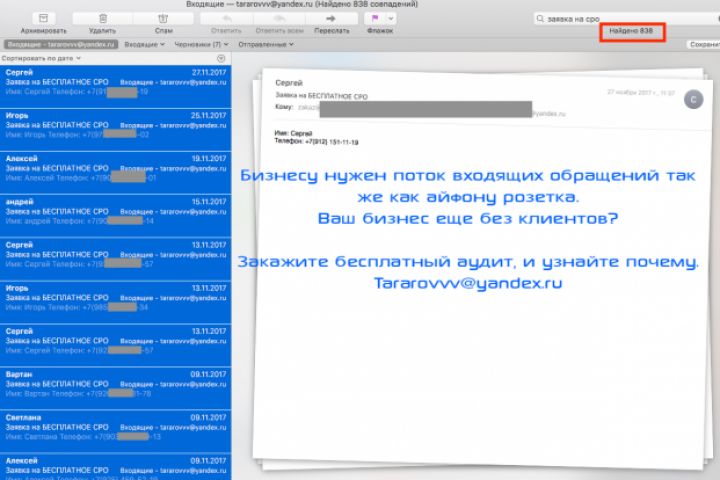Click the search field with 'заявка на сро'
Viewport: 720px width, 480px height.
tap(627, 19)
